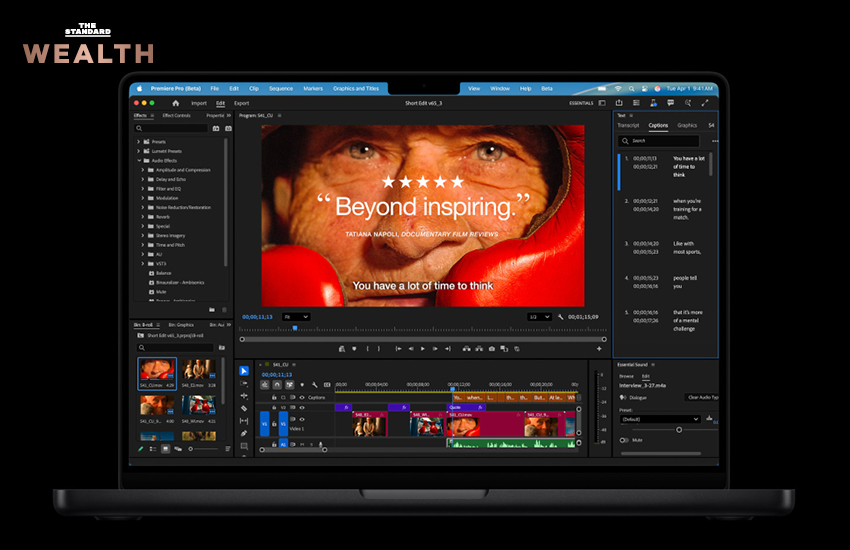Viewport: 850px width, 550px height.
Task: Expand the Presets folder in the Effects panel
Action: (x=139, y=142)
